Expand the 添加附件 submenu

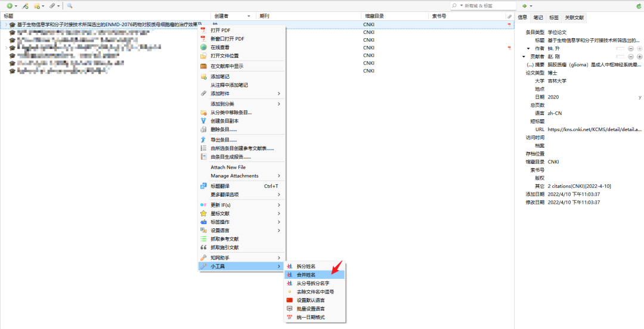coord(242,94)
